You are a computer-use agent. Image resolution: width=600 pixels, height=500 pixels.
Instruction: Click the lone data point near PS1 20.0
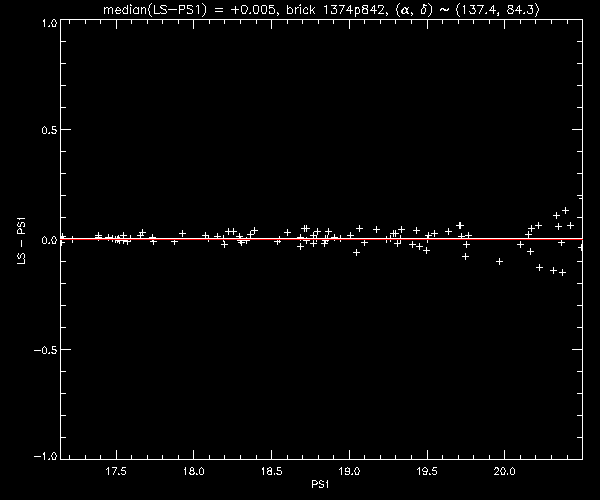[499, 262]
